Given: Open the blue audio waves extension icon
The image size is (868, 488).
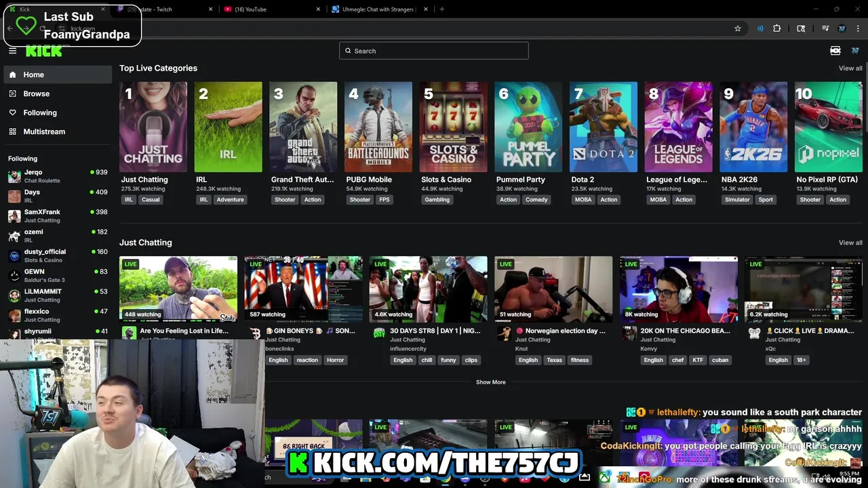Looking at the screenshot, I should click(760, 28).
